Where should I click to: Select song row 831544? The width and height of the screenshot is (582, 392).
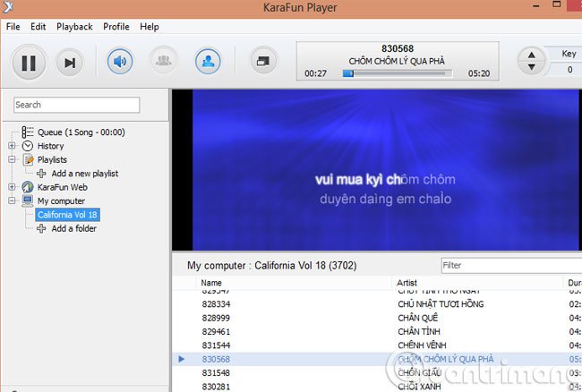(x=377, y=345)
